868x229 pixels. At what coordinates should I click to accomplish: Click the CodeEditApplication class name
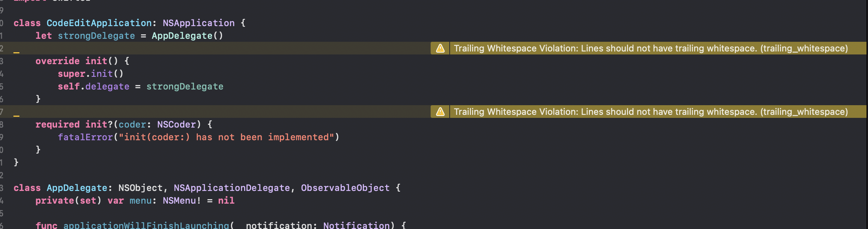click(x=99, y=23)
